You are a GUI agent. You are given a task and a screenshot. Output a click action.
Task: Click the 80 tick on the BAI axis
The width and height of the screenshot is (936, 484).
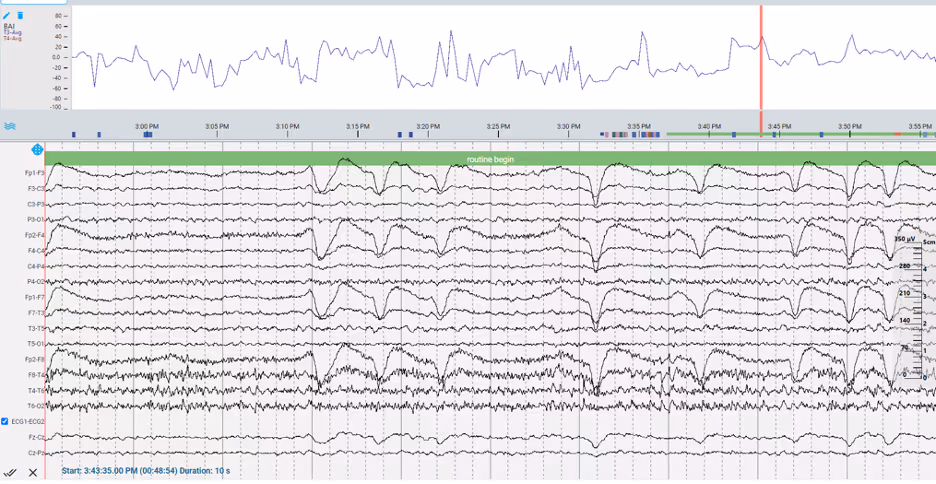58,16
